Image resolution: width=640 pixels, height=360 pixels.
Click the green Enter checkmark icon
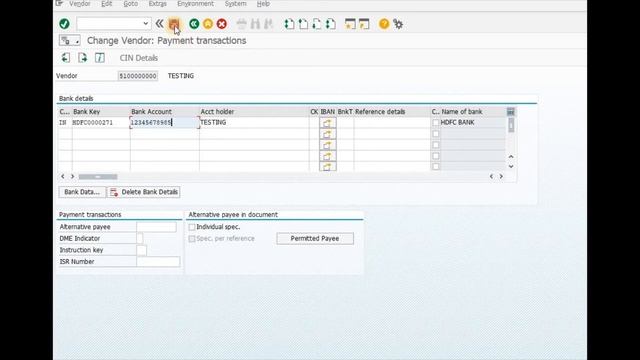[64, 24]
